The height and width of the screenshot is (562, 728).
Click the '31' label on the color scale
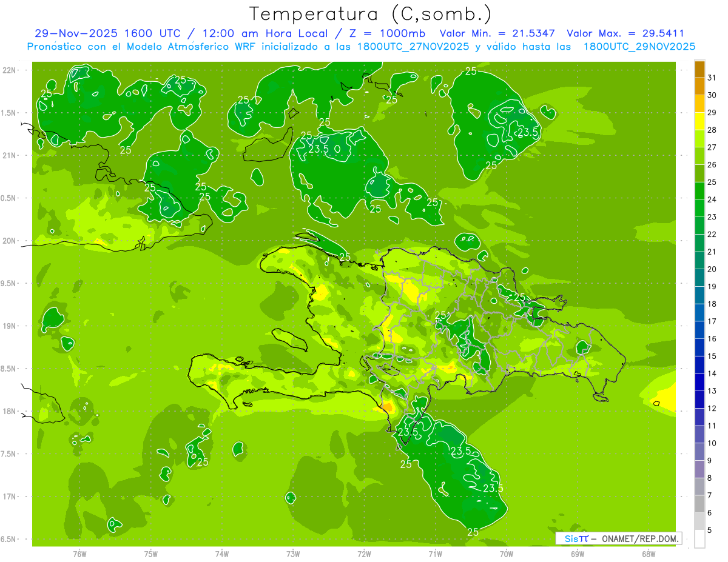coord(712,78)
